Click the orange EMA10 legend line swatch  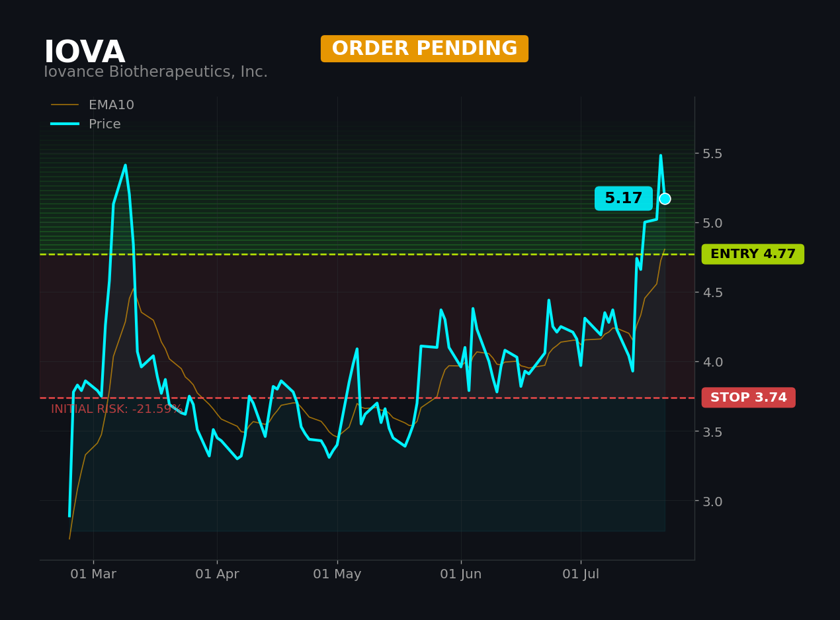65,105
